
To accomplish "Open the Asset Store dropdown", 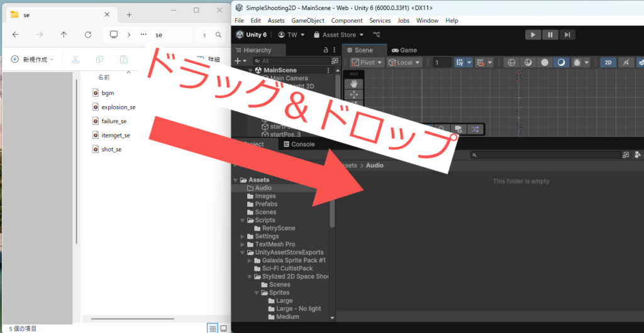I will click(339, 35).
